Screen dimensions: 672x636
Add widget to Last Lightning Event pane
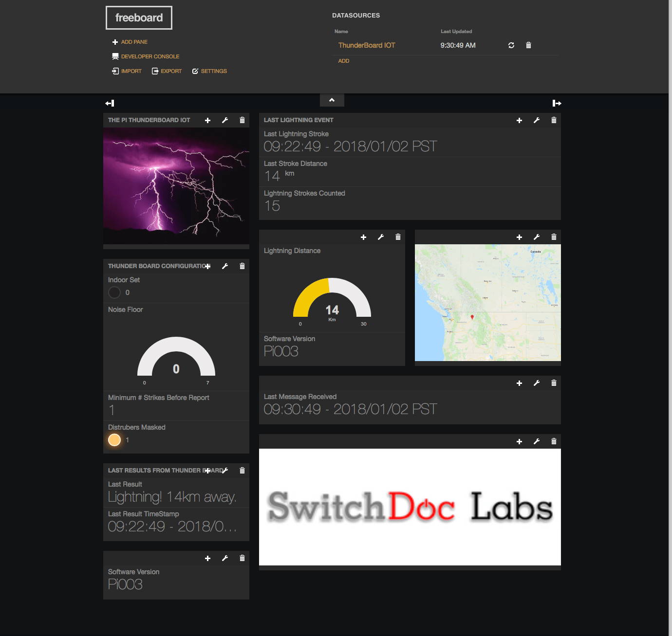(x=520, y=120)
